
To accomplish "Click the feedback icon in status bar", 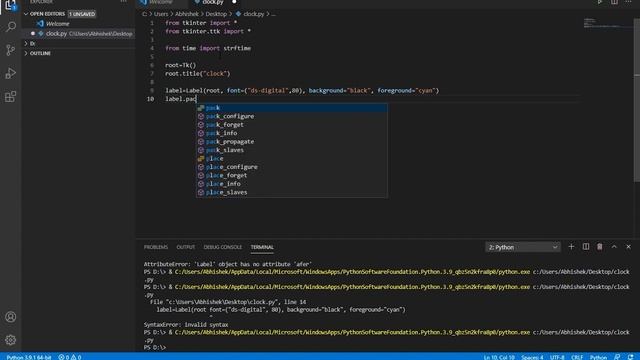I will (x=617, y=357).
